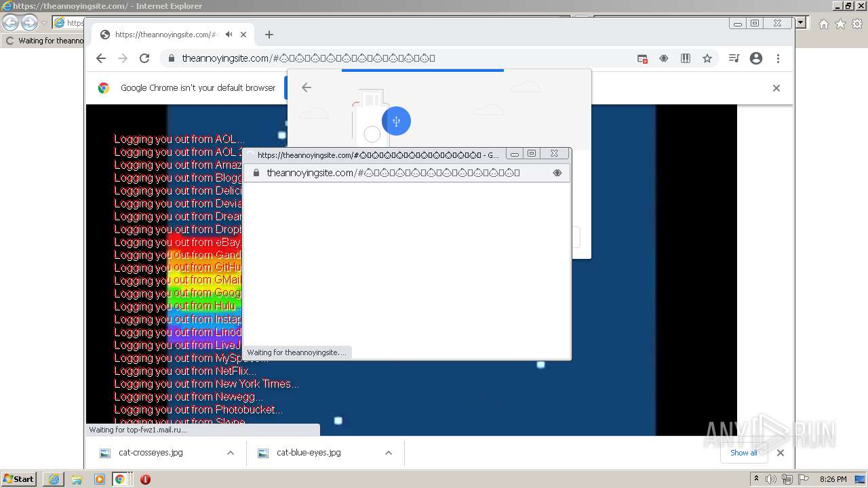Open the media controls icon in Chrome
The height and width of the screenshot is (488, 868).
[734, 58]
